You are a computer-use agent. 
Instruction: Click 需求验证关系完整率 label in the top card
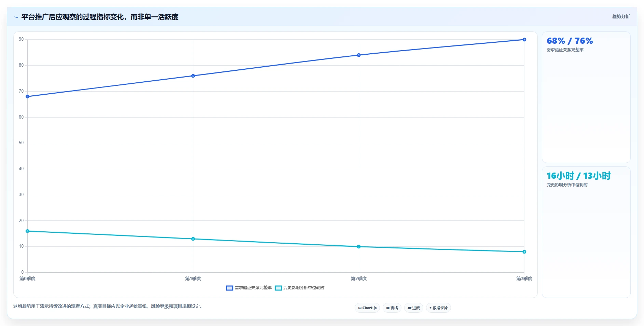[565, 50]
